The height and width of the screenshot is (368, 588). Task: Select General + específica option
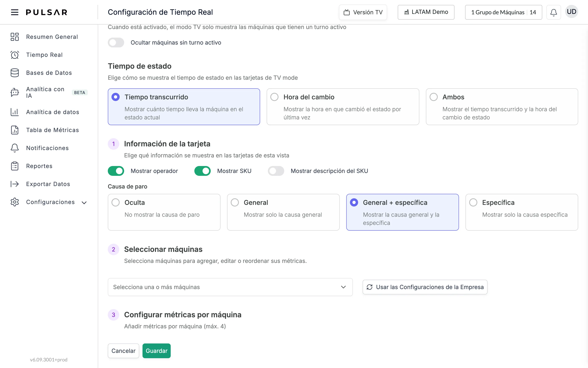tap(402, 212)
